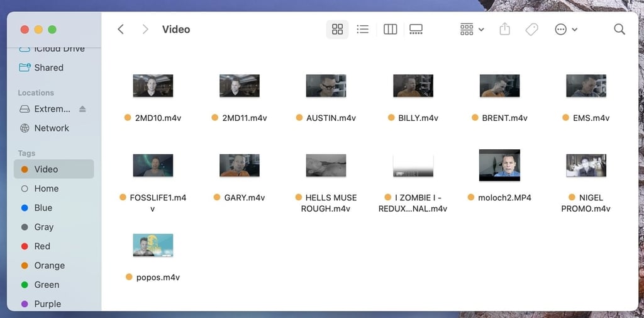Screen dimensions: 644x318
Task: Select the 2MD10.m4v thumbnail
Action: pos(153,86)
